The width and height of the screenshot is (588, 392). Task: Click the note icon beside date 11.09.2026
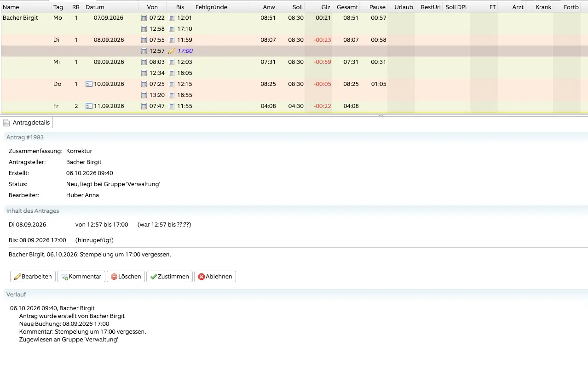coord(89,106)
